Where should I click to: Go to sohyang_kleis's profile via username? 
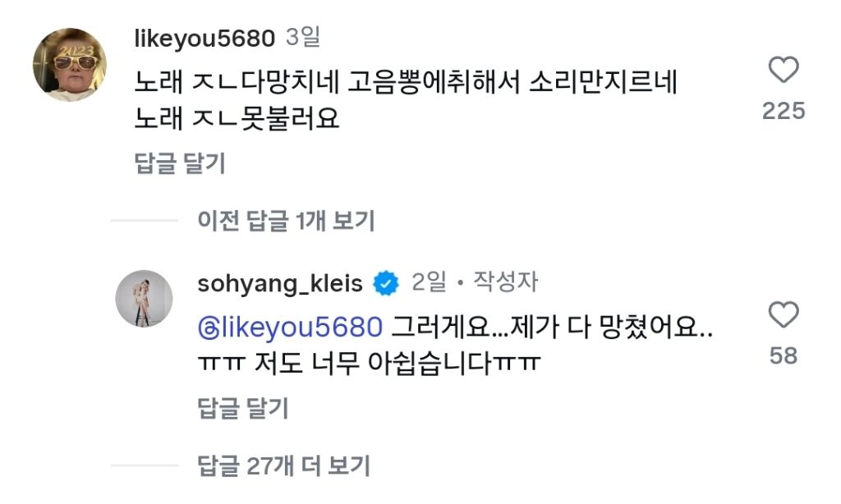pos(280,284)
